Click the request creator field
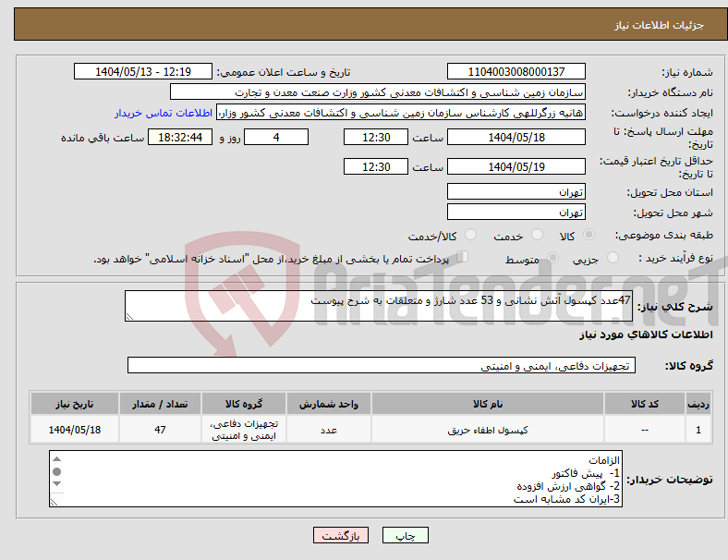The image size is (728, 560). pos(401,113)
